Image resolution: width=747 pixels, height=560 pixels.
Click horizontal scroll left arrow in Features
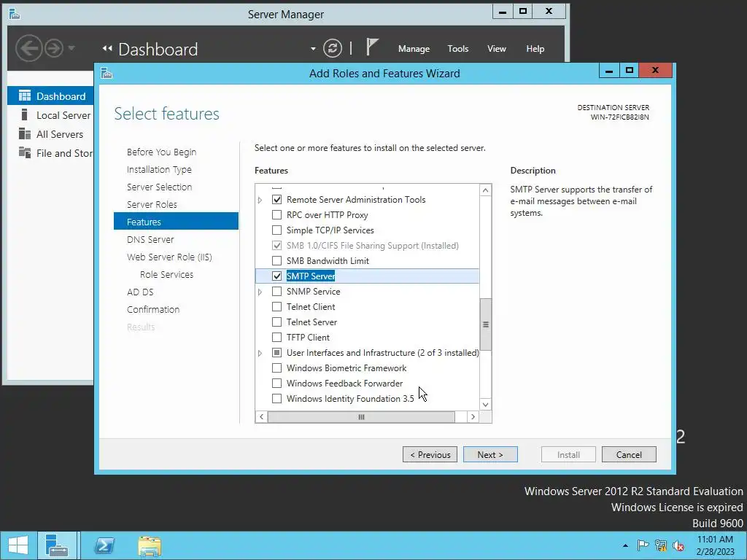[x=261, y=416]
